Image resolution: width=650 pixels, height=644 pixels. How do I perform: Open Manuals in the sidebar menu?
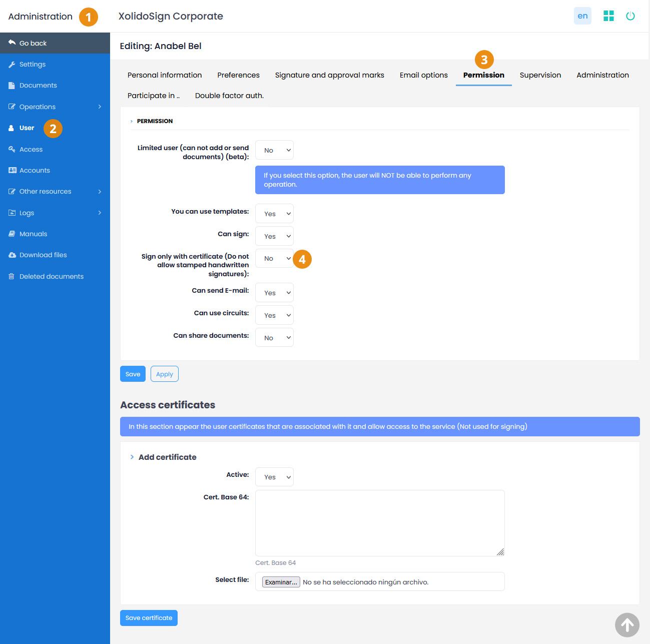[x=55, y=234]
